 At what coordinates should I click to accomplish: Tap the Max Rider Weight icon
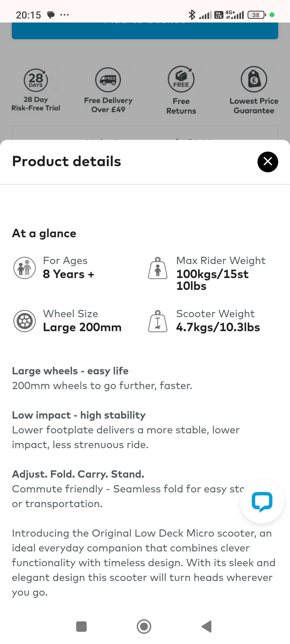coord(158,268)
